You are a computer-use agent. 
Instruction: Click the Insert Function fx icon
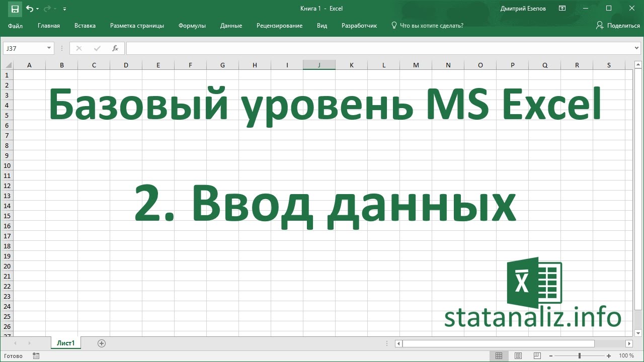115,48
